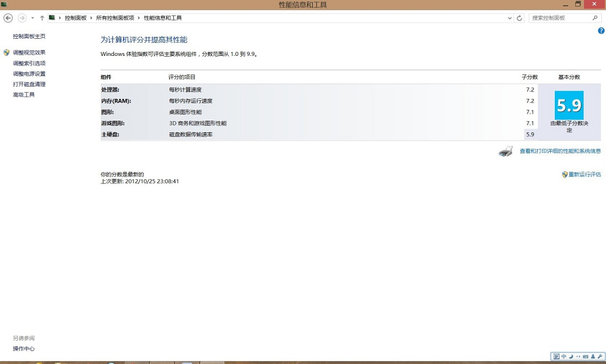This screenshot has height=364, width=606.
Task: Open 所有控制面板项 breadcrumb
Action: point(115,18)
